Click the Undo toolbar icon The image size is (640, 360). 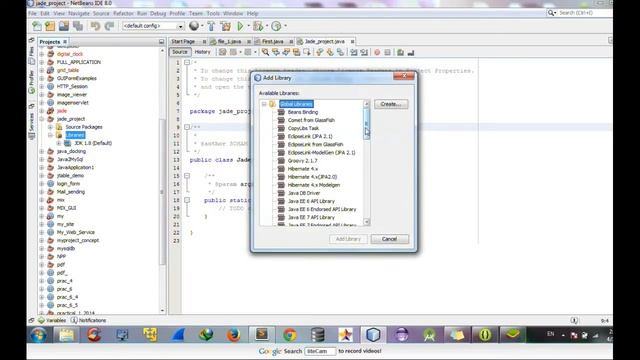click(x=96, y=26)
